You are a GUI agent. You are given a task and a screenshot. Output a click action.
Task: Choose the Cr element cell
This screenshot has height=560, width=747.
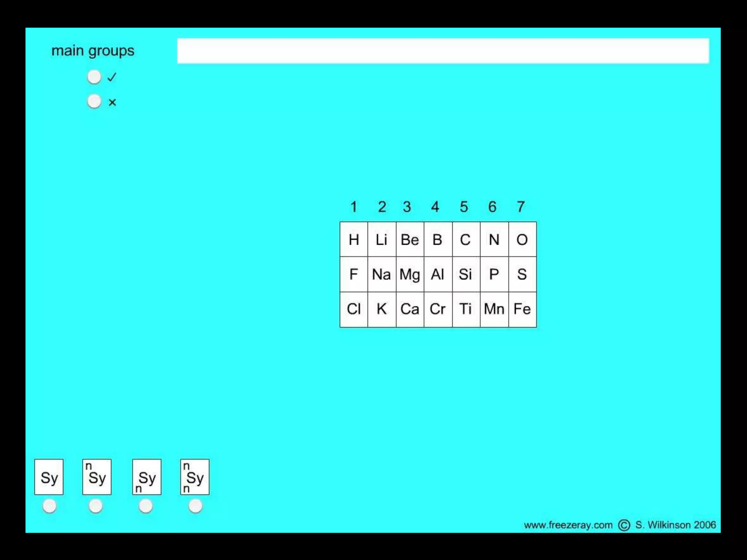click(438, 309)
